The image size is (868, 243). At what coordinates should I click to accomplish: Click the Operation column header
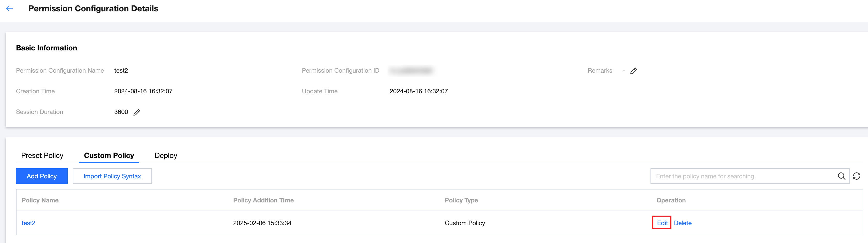click(x=671, y=200)
